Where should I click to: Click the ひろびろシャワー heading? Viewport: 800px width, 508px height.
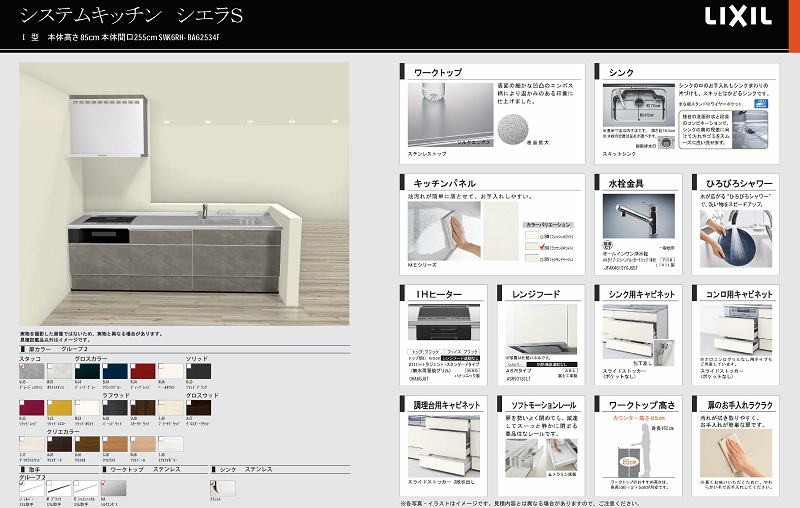739,183
